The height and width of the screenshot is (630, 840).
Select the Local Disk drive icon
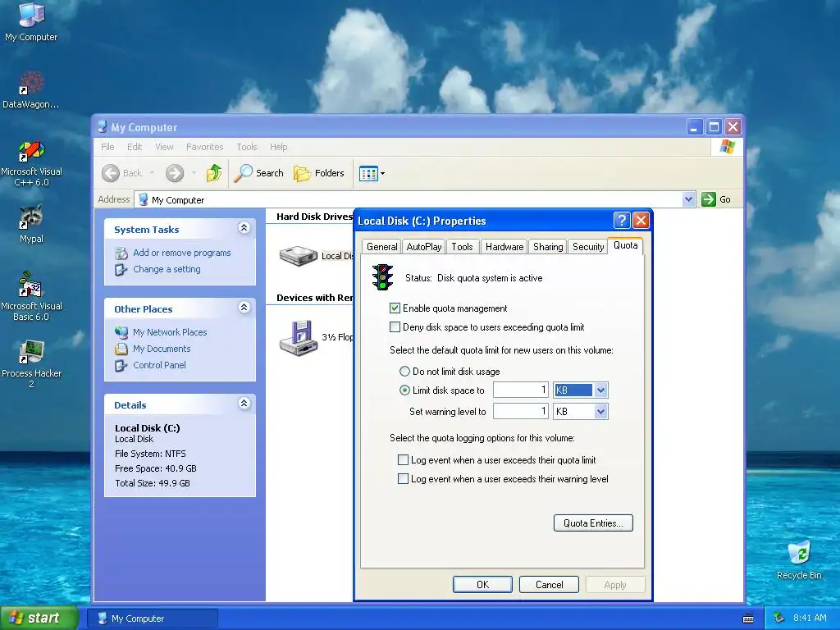(x=299, y=255)
